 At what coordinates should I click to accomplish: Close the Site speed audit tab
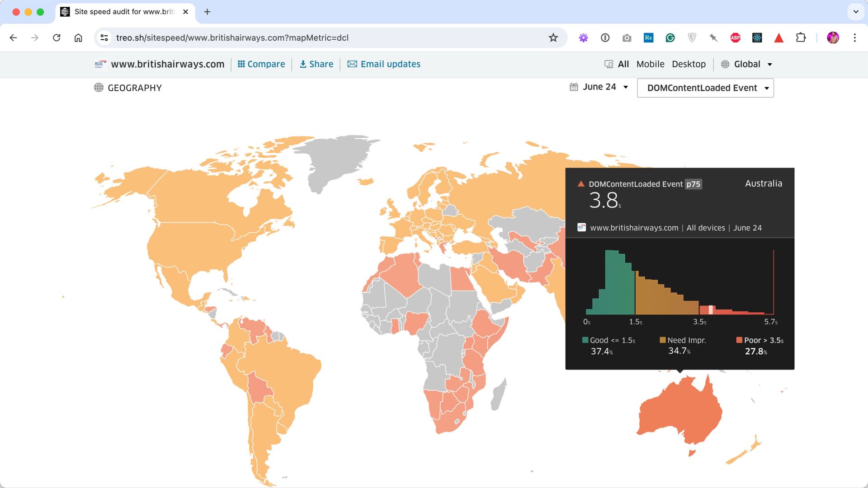pos(185,12)
